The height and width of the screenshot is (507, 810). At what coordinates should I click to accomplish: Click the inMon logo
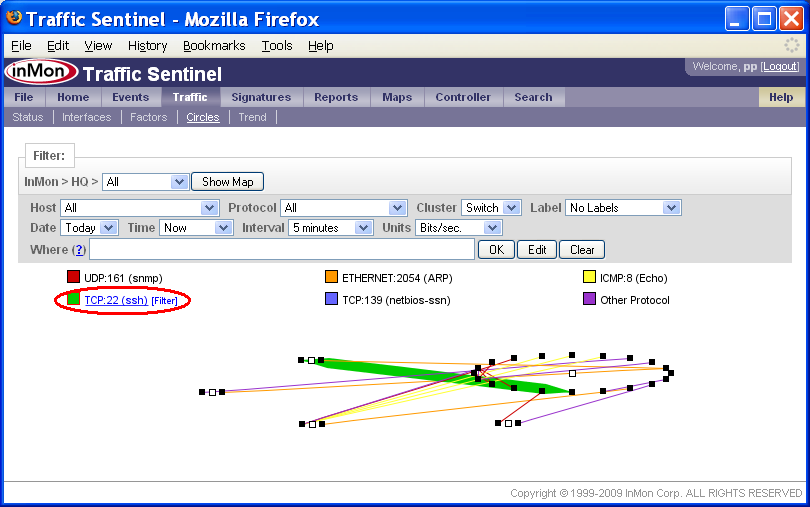coord(41,72)
